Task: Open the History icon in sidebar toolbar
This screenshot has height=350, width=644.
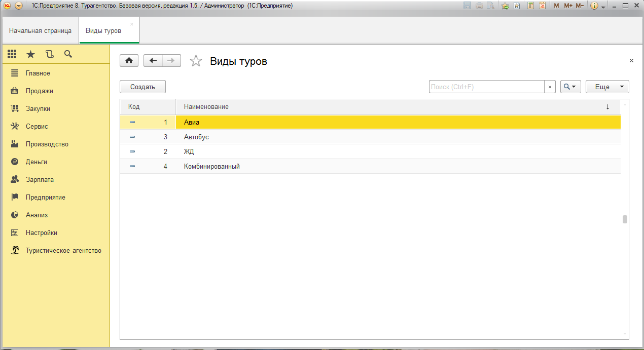Action: [x=49, y=54]
